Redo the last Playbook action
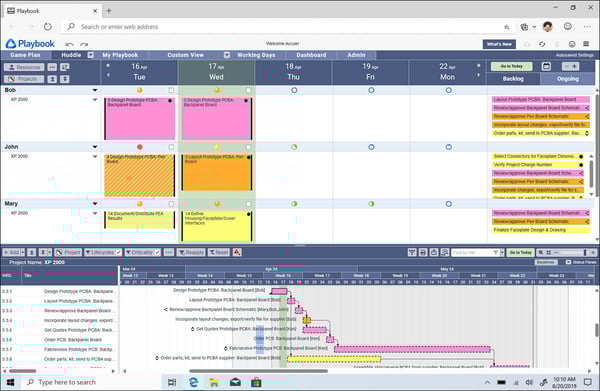This screenshot has height=391, width=600. point(84,44)
